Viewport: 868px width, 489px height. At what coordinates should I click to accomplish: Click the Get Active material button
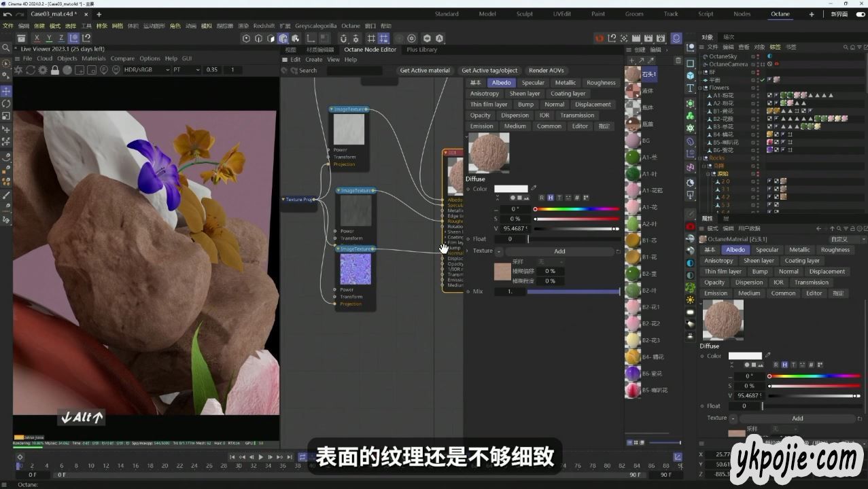click(425, 71)
